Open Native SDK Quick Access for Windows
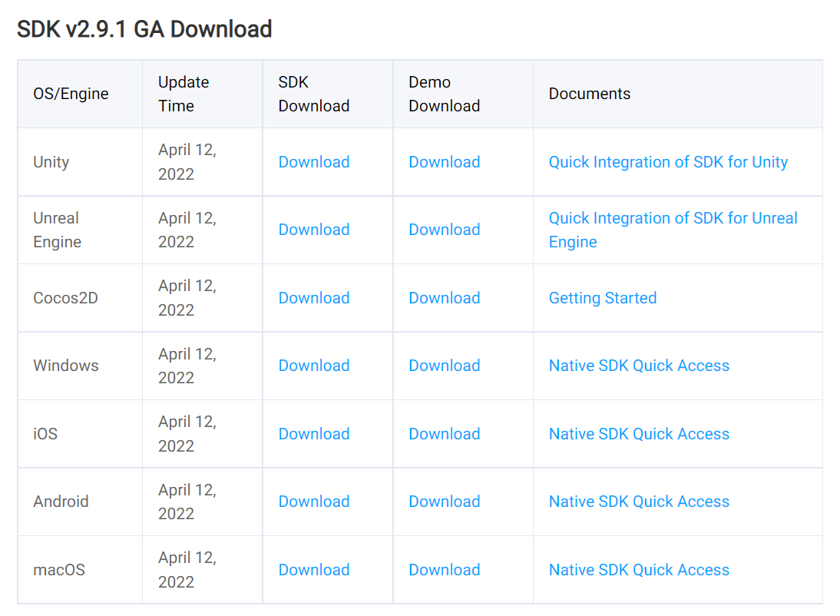Image resolution: width=840 pixels, height=616 pixels. pos(639,366)
